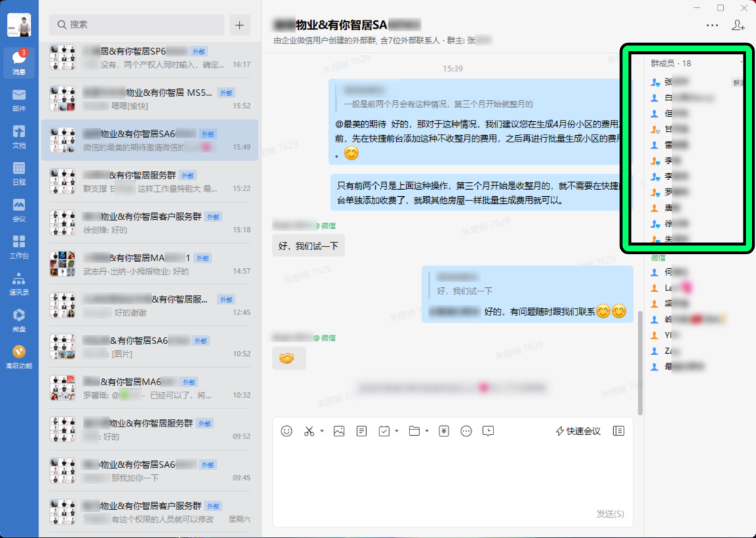The image size is (756, 538).
Task: Click the add member icon in chat header
Action: pyautogui.click(x=738, y=25)
